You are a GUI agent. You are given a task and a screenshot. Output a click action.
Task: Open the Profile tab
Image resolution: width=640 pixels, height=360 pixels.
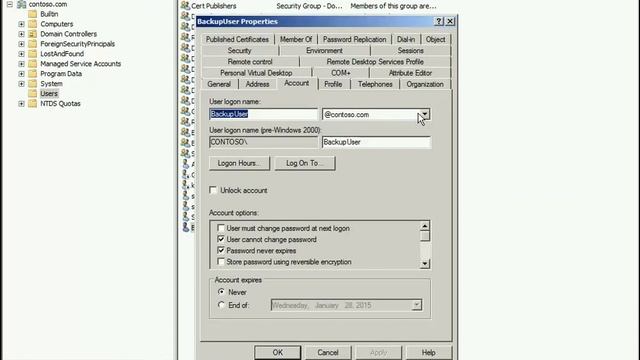tap(333, 84)
